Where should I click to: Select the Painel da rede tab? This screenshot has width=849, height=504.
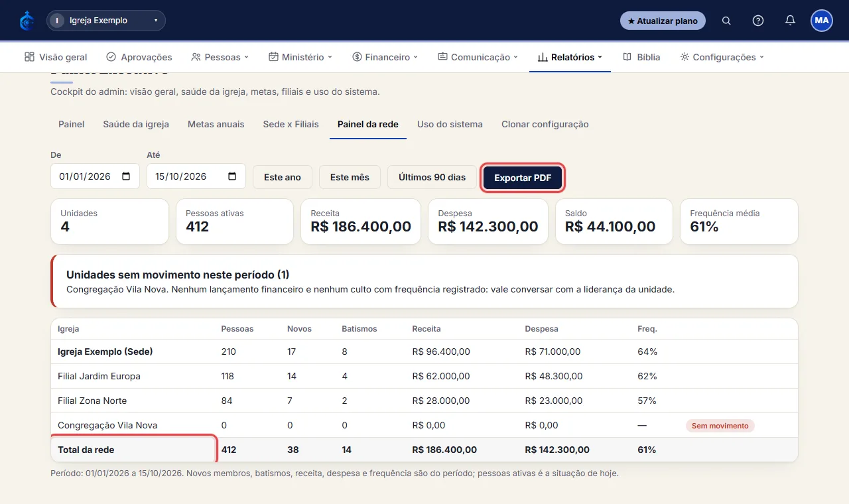coord(368,124)
